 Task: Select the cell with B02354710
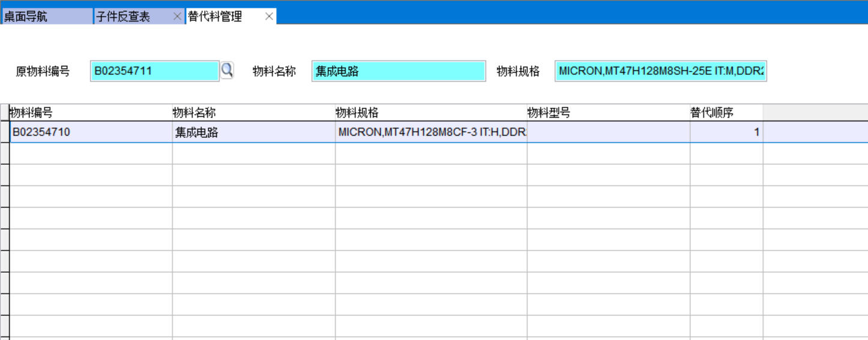click(x=91, y=133)
